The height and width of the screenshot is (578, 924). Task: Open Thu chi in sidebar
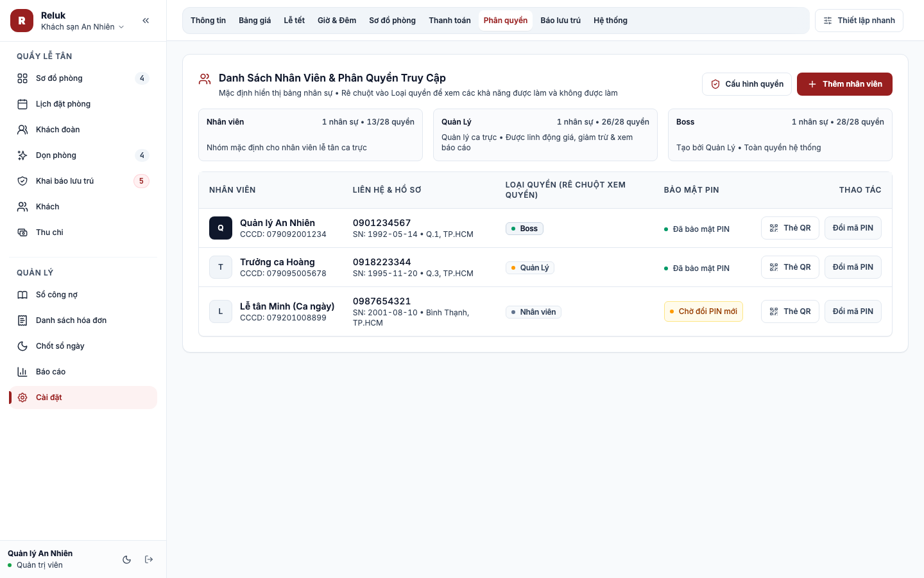[83, 232]
